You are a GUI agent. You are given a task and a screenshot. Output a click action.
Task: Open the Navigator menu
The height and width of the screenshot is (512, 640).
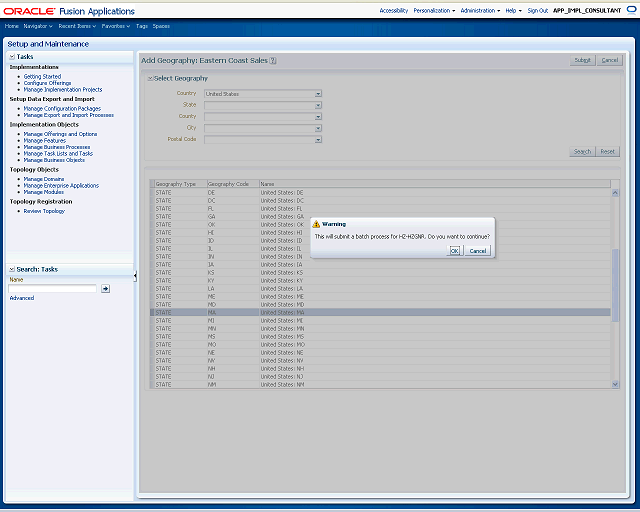(x=38, y=26)
